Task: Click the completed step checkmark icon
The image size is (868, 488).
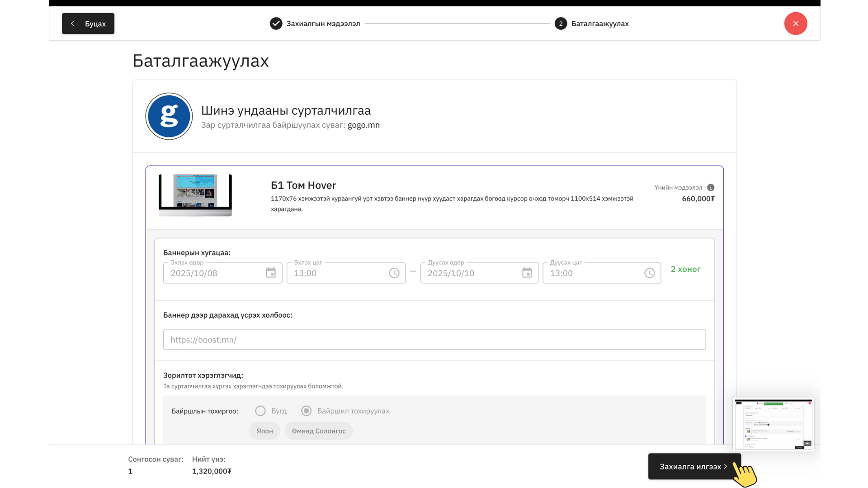Action: [x=276, y=23]
